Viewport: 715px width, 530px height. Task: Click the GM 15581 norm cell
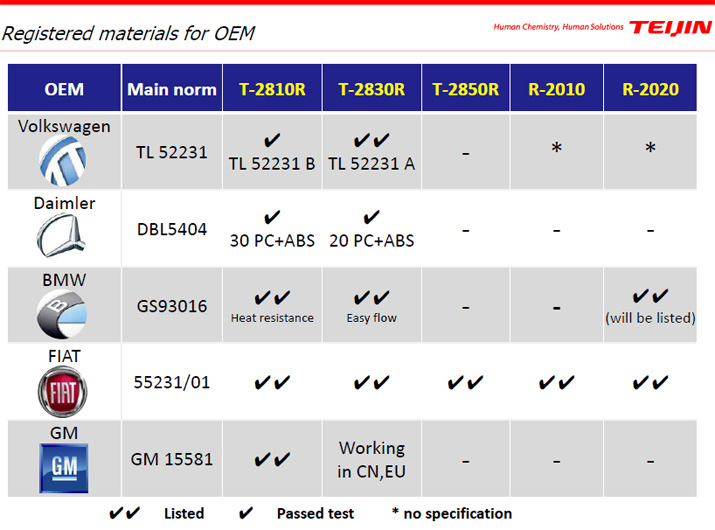click(x=172, y=459)
